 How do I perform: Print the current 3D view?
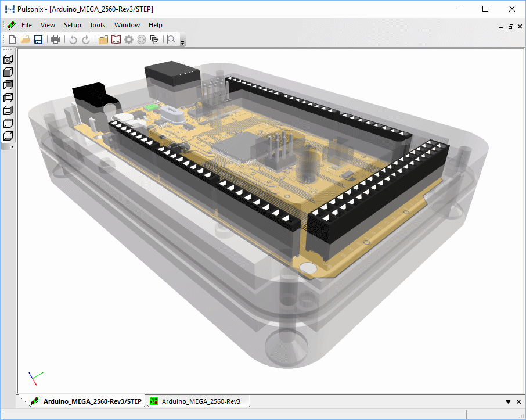pyautogui.click(x=56, y=40)
